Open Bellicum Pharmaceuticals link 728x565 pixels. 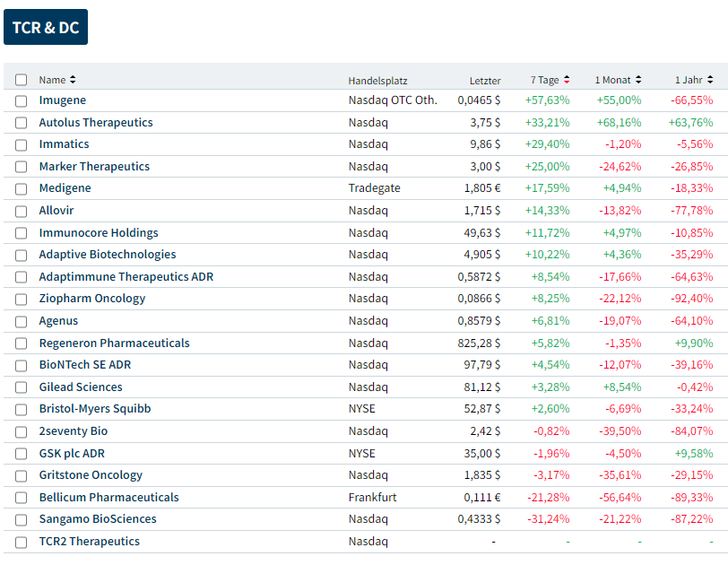[108, 497]
